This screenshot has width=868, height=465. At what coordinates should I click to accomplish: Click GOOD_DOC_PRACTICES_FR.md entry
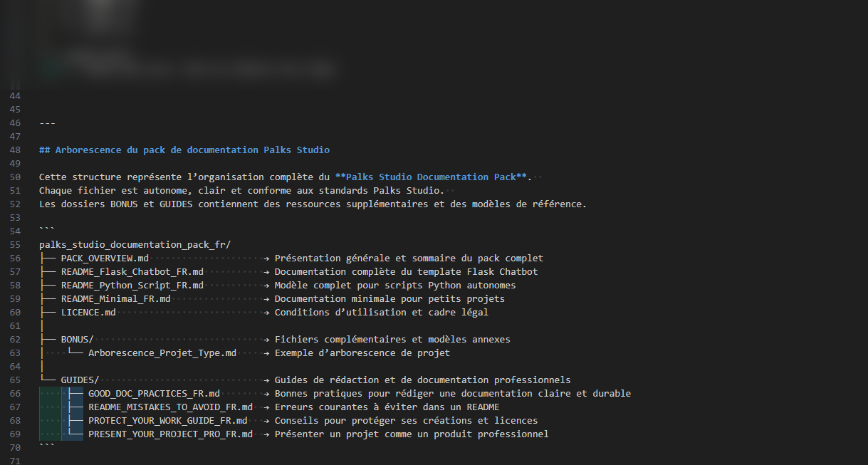154,394
